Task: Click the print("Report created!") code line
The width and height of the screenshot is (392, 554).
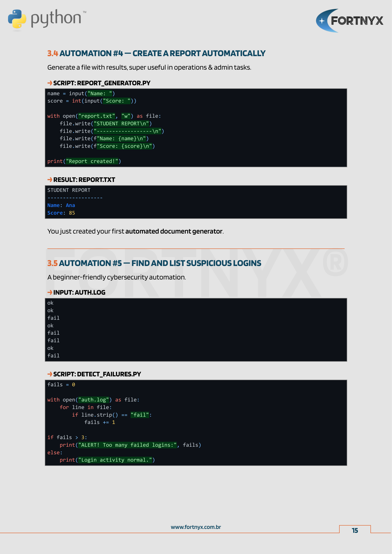Action: 84,161
